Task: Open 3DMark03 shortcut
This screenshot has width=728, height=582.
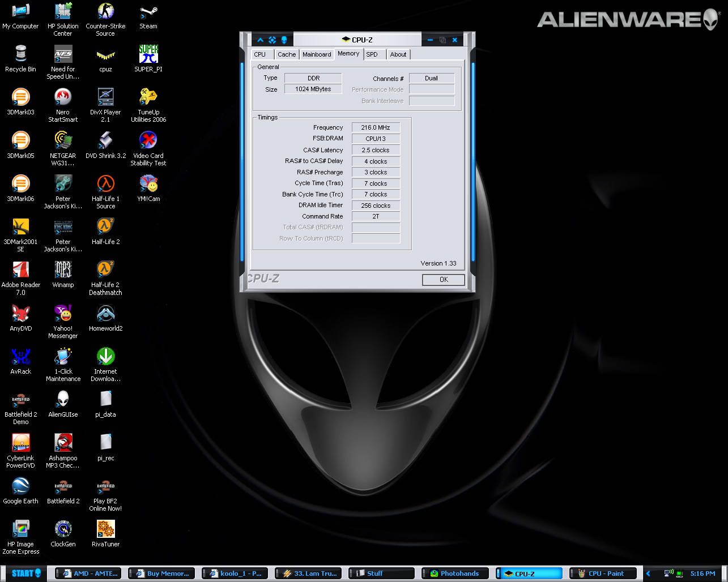Action: click(20, 102)
